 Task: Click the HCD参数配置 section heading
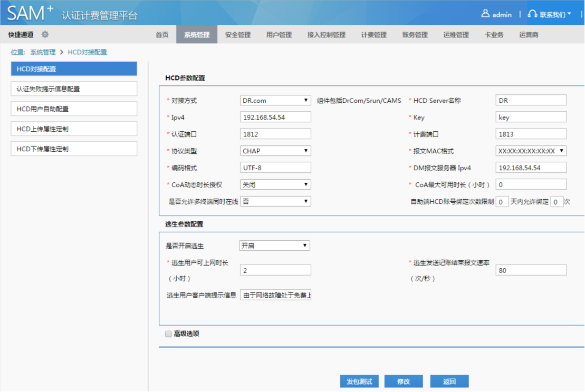click(185, 78)
